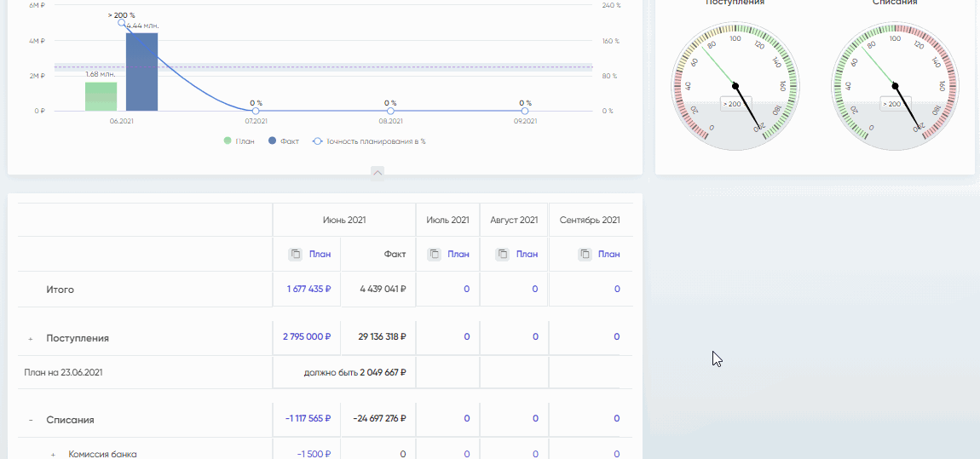This screenshot has width=980, height=459.
Task: Click the Комиссия банка row label
Action: point(102,455)
